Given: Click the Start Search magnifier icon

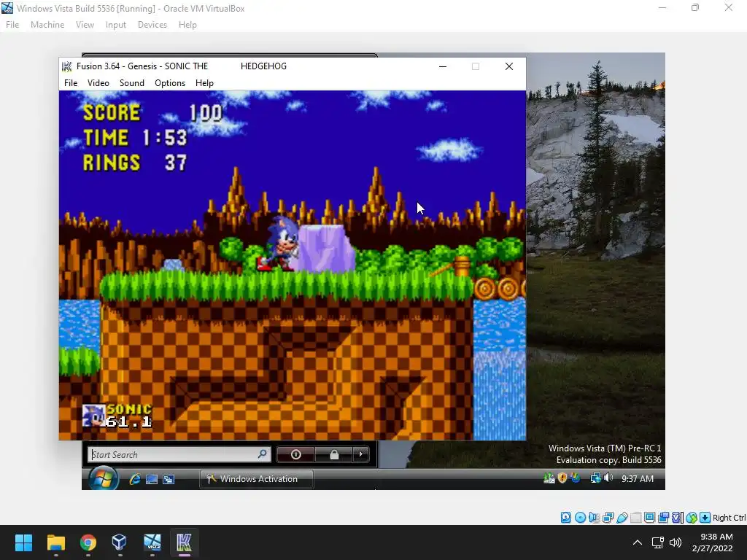Looking at the screenshot, I should click(x=263, y=454).
